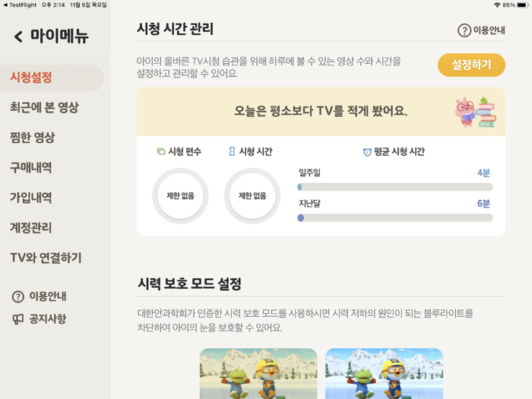The width and height of the screenshot is (532, 399).
Task: Click the 시청 시간 hourglass icon
Action: [x=232, y=151]
